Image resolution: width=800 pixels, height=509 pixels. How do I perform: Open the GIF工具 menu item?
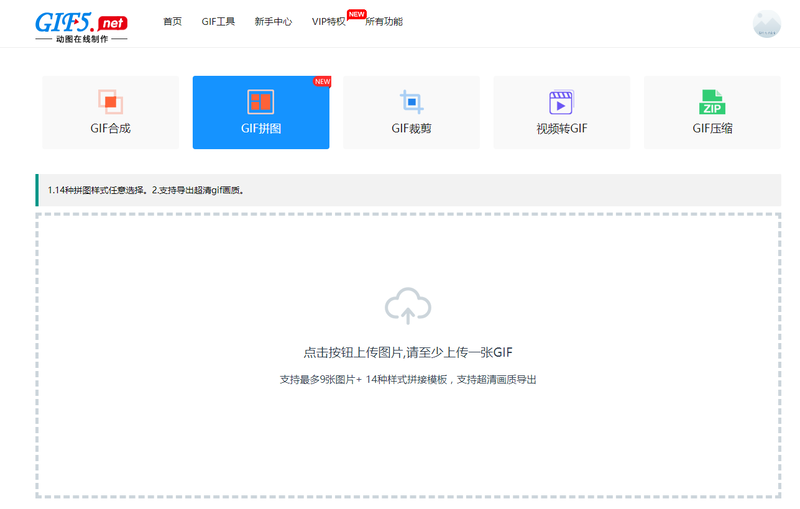pyautogui.click(x=218, y=21)
